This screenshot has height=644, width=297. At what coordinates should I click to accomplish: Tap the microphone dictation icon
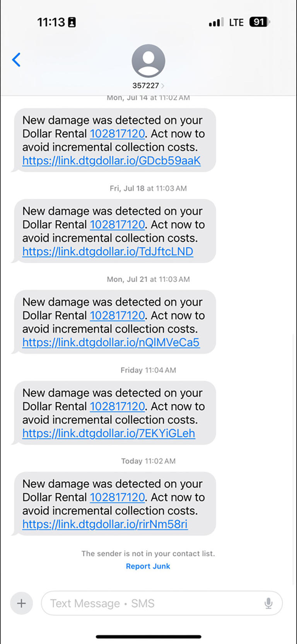click(268, 603)
